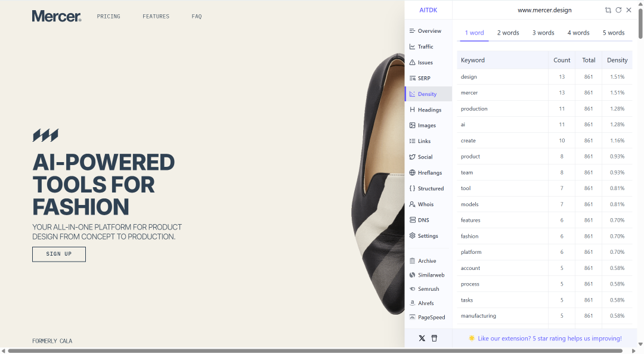Switch to the 5 words tab
Viewport: 644px width, 354px height.
[614, 33]
